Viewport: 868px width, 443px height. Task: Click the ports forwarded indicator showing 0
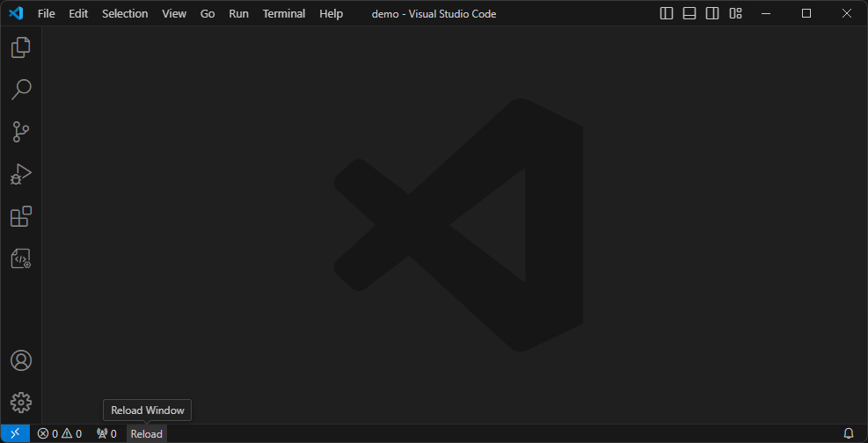(x=106, y=433)
